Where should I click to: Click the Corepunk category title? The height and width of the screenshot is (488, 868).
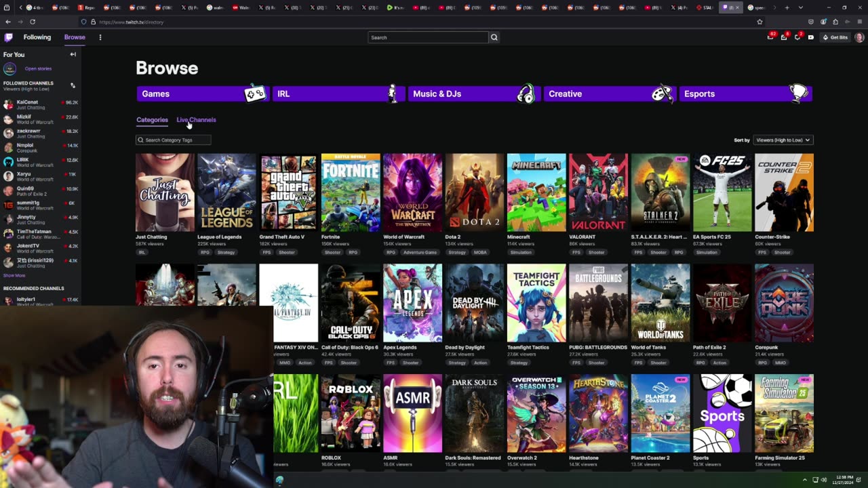768,347
